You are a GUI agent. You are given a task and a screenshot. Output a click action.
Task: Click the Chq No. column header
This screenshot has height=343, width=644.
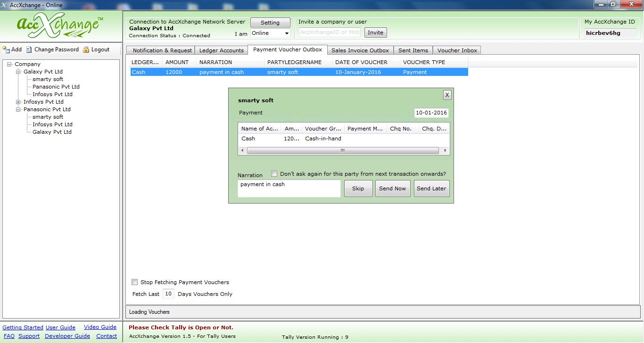tap(402, 129)
